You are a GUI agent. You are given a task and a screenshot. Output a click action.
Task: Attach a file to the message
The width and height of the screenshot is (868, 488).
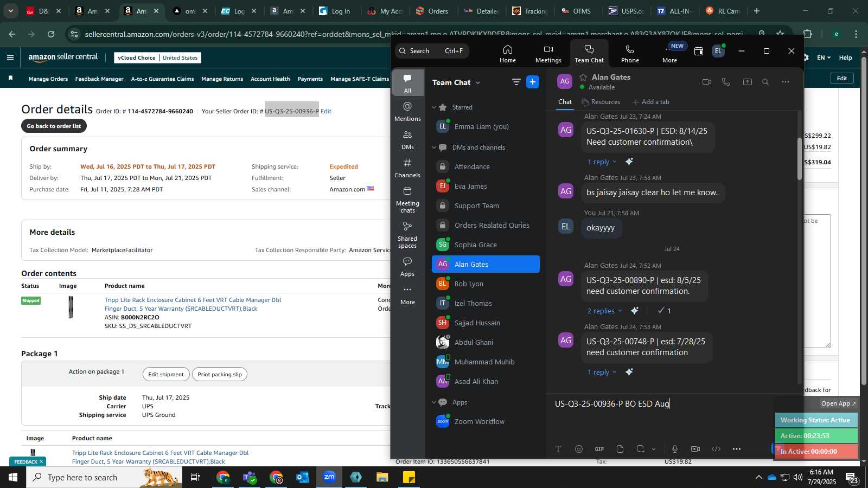pos(620,449)
